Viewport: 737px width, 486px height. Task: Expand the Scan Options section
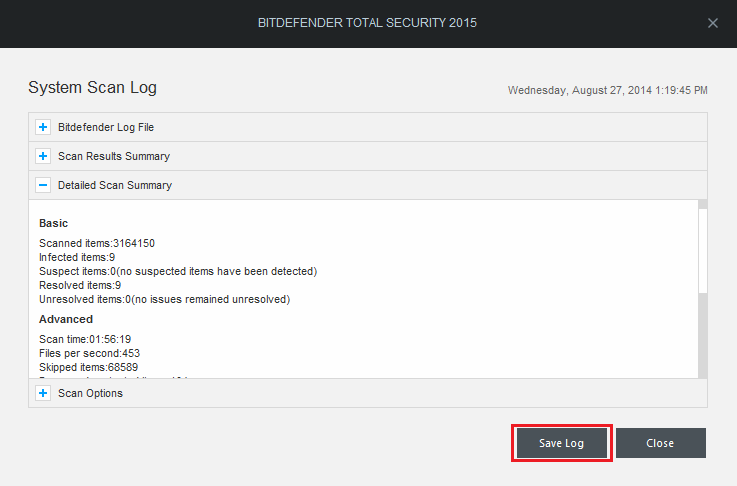coord(43,393)
